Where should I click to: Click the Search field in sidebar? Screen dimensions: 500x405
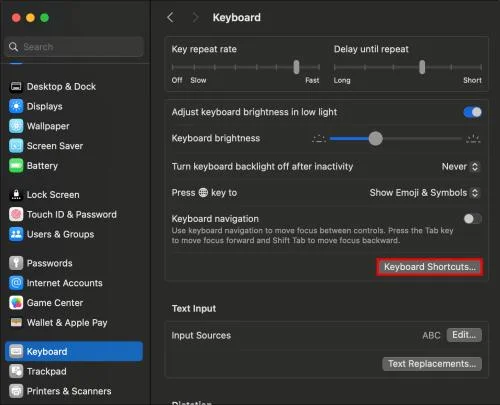pyautogui.click(x=74, y=47)
